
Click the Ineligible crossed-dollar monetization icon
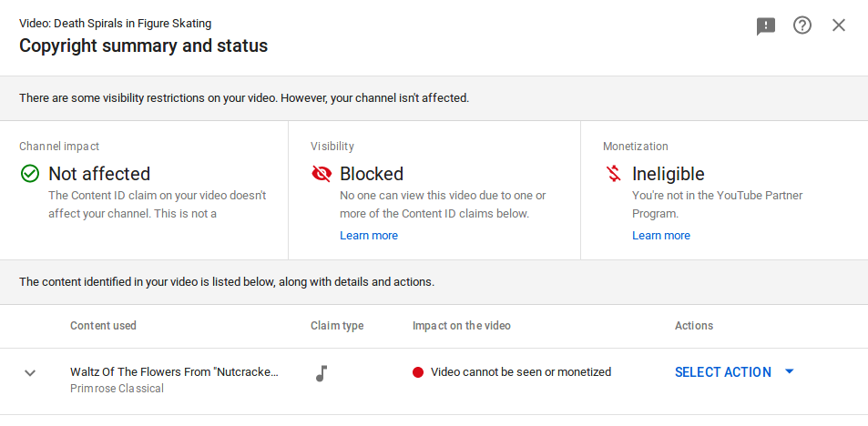click(x=614, y=174)
